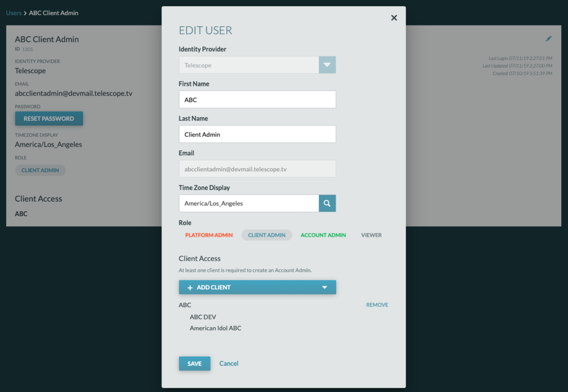Screen dimensions: 568x392
Task: Cancel editing the user
Action: pyautogui.click(x=229, y=364)
